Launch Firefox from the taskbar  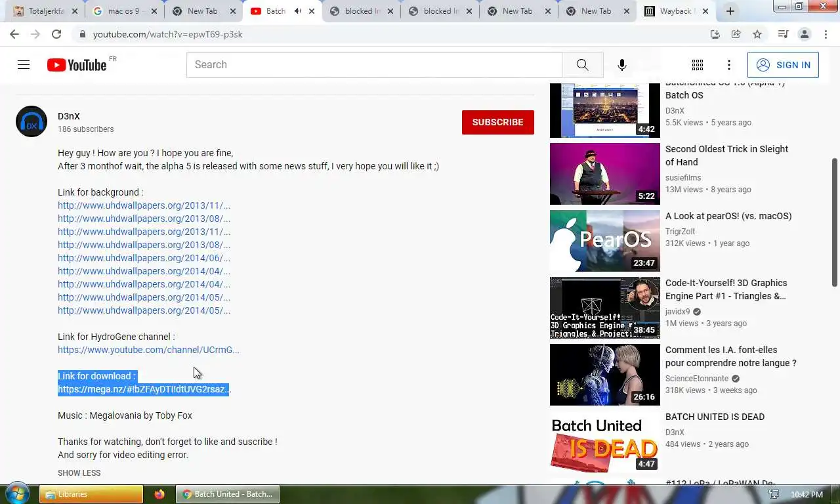pos(159,494)
